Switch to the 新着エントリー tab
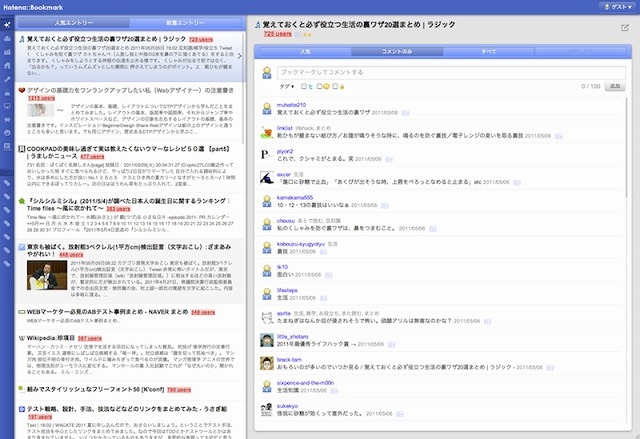 coord(185,23)
